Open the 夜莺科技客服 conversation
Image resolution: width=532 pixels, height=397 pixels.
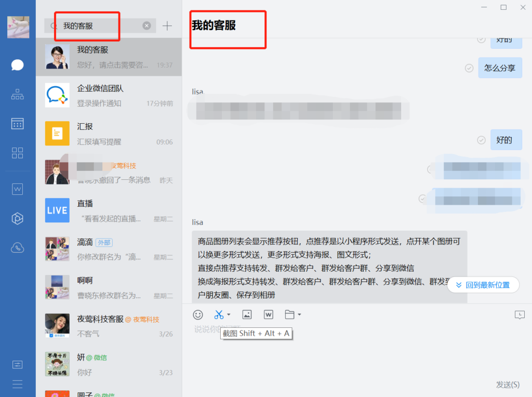pyautogui.click(x=109, y=326)
